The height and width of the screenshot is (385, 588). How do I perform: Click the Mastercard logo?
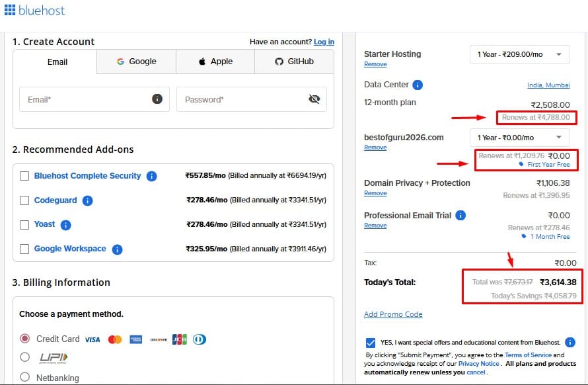tap(115, 339)
